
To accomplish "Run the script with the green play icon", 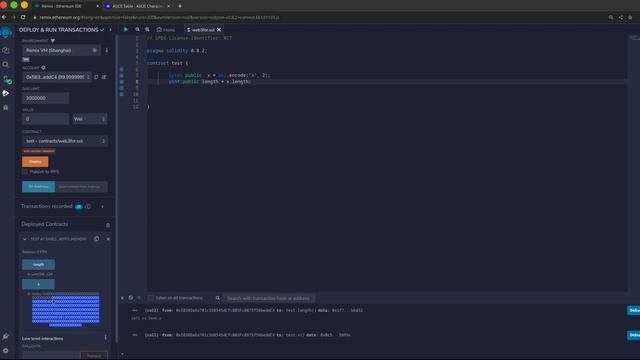I will [x=126, y=30].
